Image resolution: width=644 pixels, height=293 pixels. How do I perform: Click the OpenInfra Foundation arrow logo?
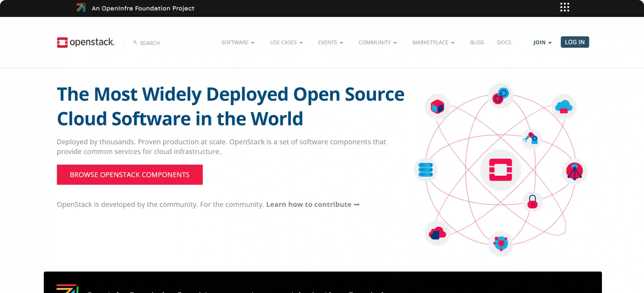(81, 8)
